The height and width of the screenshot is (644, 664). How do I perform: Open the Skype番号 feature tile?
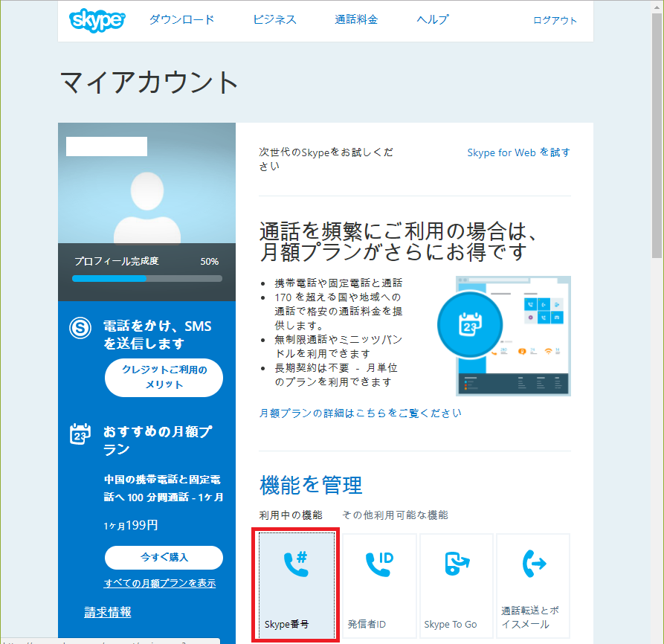point(296,585)
